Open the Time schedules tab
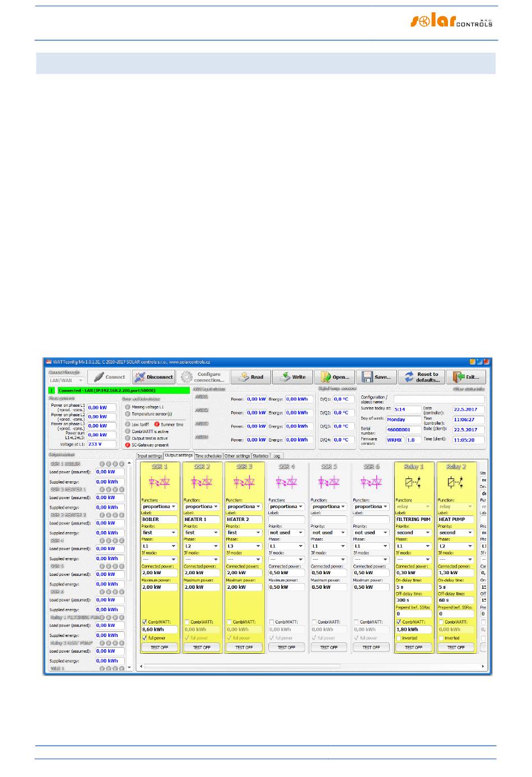The width and height of the screenshot is (532, 777). (x=208, y=456)
